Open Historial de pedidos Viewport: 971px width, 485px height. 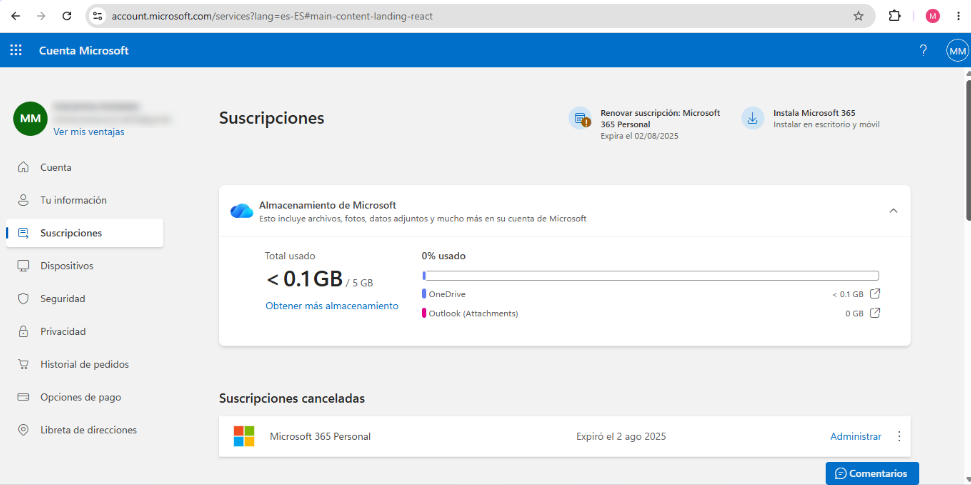click(84, 364)
